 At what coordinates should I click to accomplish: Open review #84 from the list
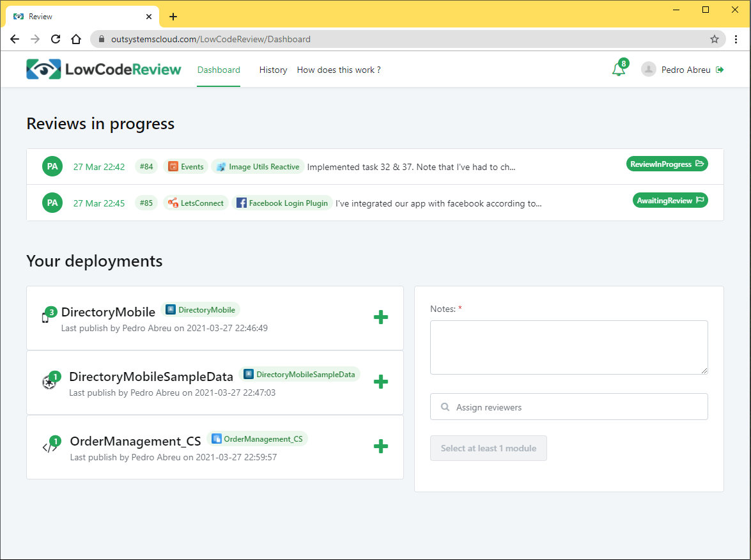click(x=146, y=167)
